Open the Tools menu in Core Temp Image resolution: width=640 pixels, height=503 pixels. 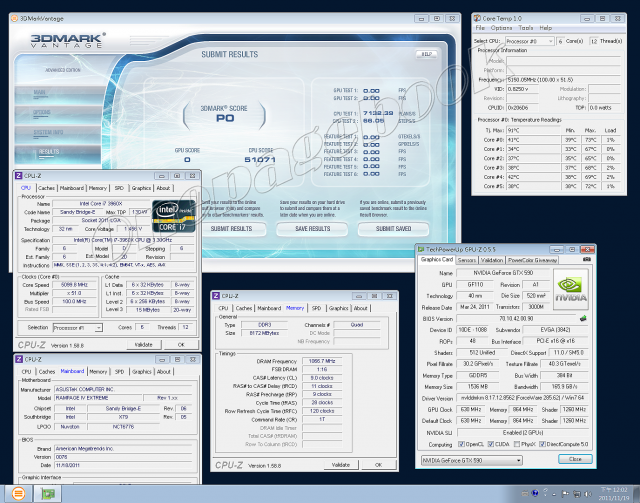point(526,28)
